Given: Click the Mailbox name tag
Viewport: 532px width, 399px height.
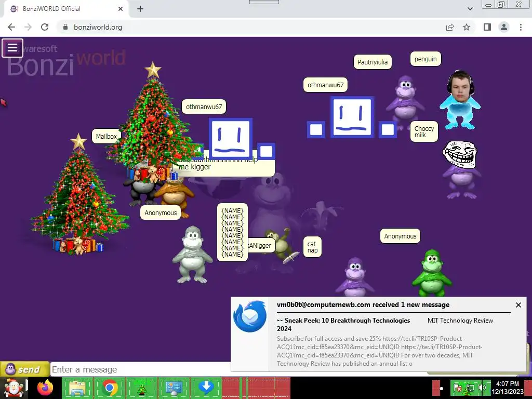Looking at the screenshot, I should click(x=106, y=137).
